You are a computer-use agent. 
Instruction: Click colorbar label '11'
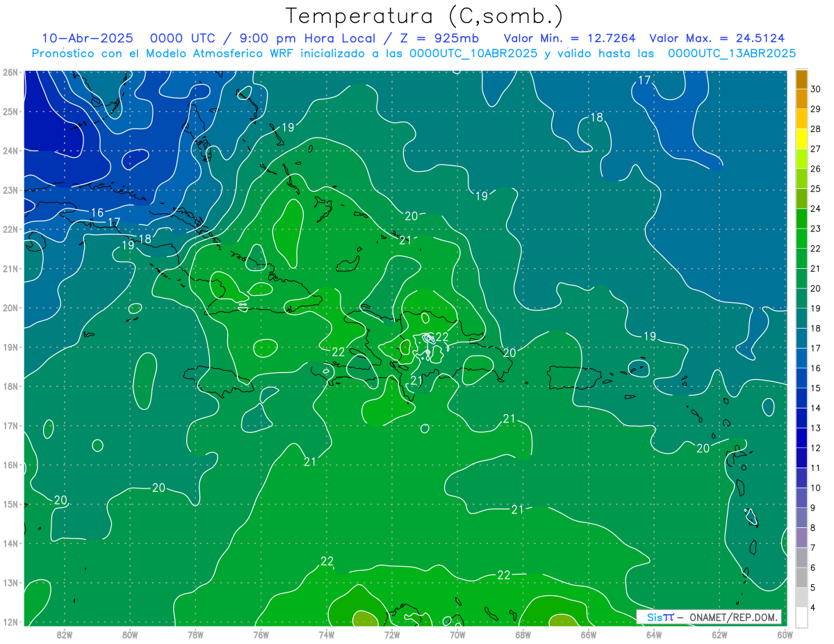(x=816, y=468)
